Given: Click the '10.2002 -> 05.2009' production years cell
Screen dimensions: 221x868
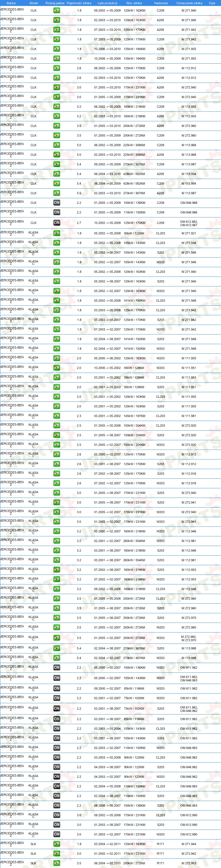Looking at the screenshot, I should pyautogui.click(x=107, y=223).
